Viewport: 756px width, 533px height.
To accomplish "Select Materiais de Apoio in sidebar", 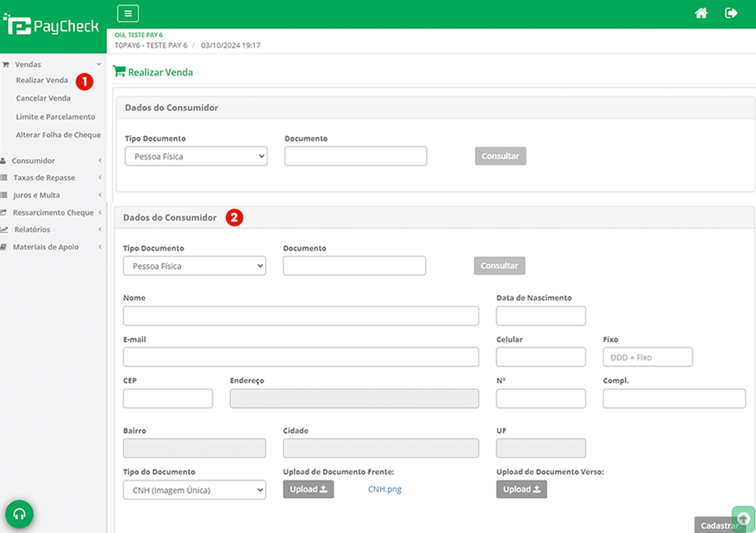I will pos(46,246).
